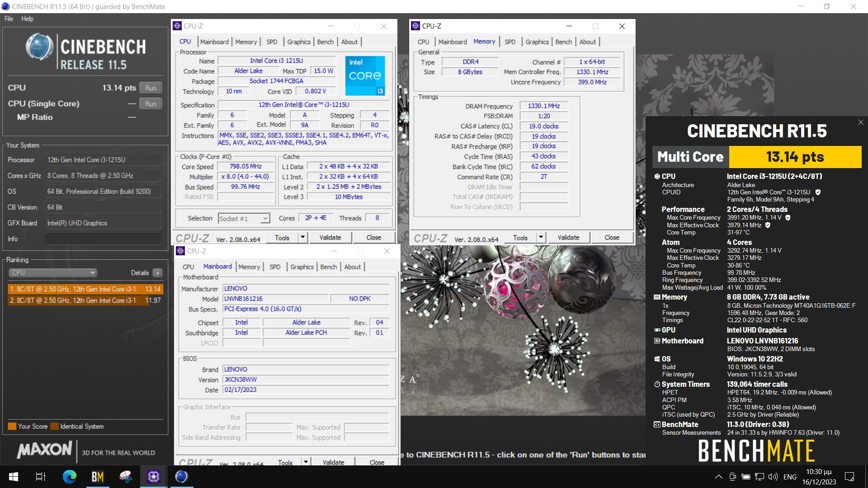Switch to CPU tab in Mainboard window

pos(188,267)
